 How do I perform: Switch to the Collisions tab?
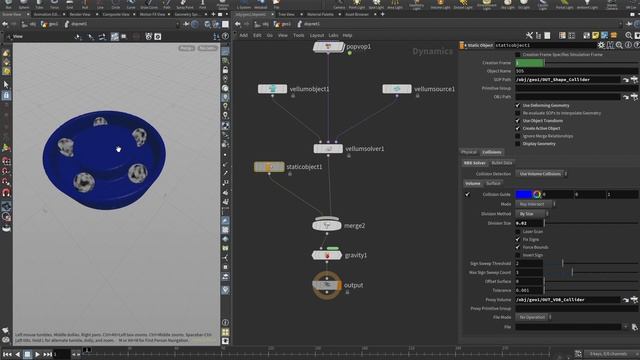click(492, 152)
